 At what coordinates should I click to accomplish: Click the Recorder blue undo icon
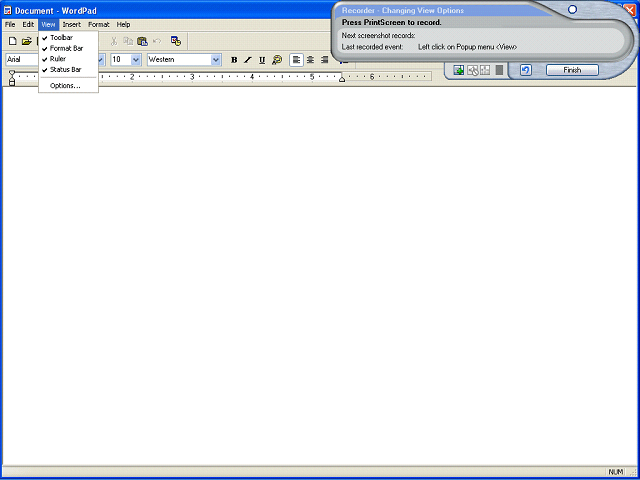click(x=526, y=70)
